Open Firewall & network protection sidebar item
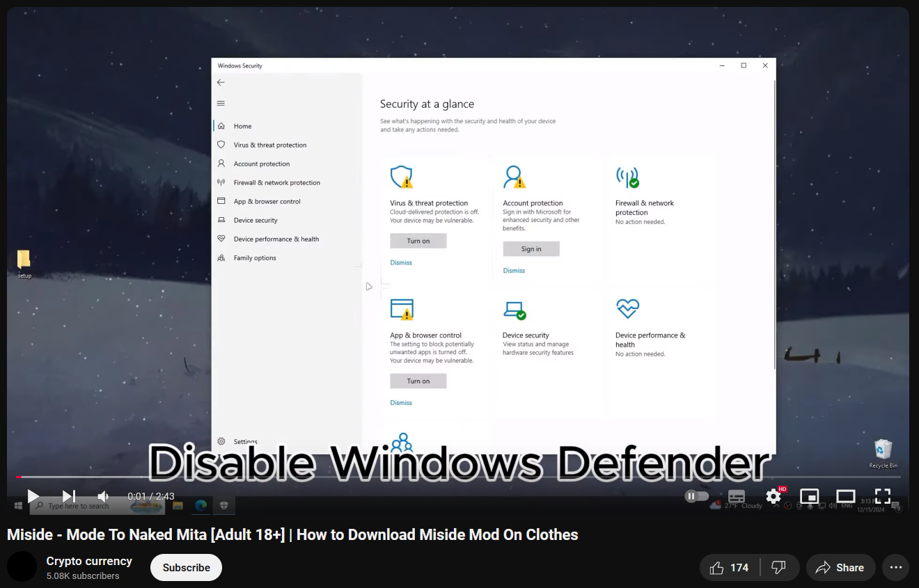The height and width of the screenshot is (588, 919). click(x=287, y=182)
